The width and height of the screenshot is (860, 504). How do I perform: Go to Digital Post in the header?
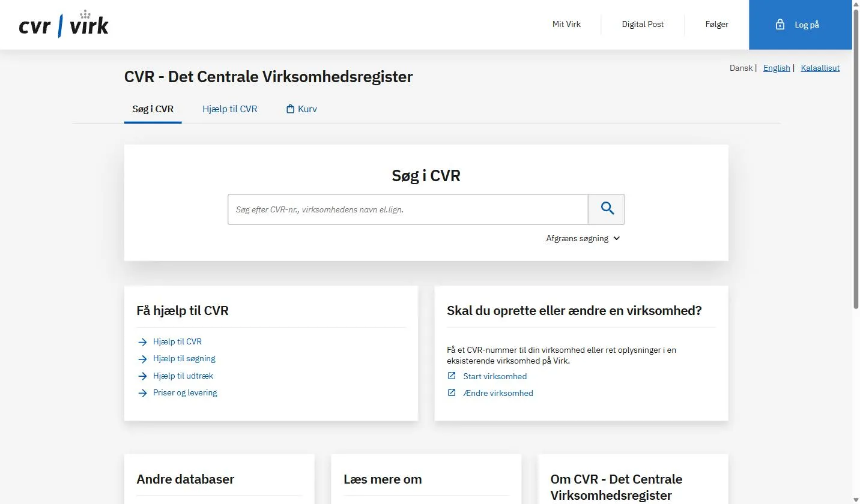643,25
